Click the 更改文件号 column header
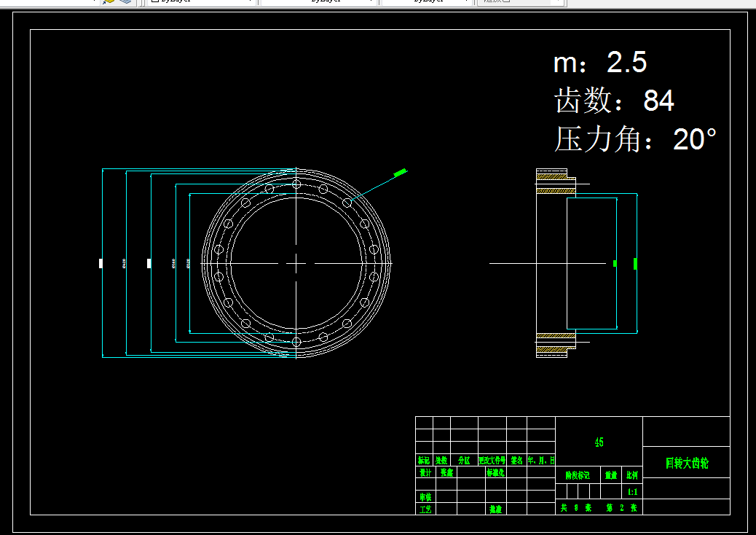Screen dimensions: 756x535 point(492,460)
